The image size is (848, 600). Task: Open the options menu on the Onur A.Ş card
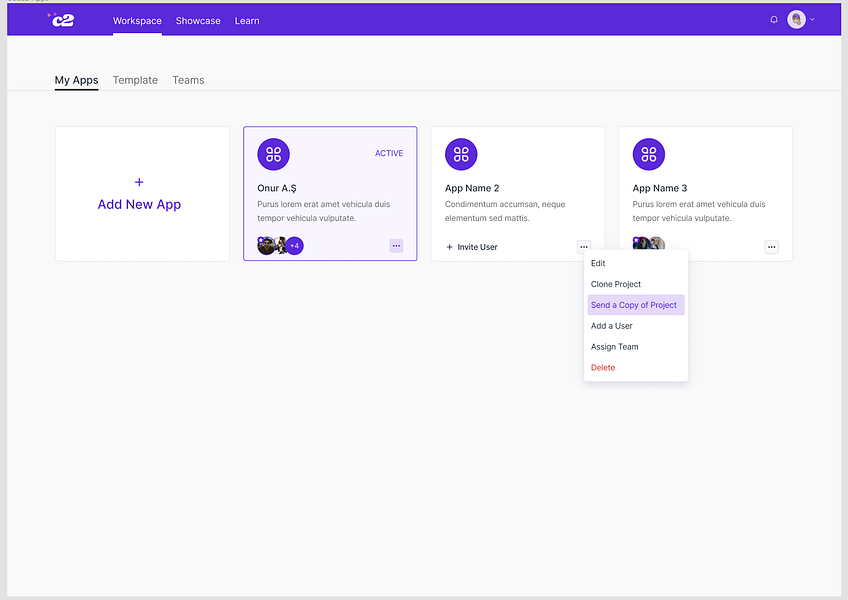396,245
